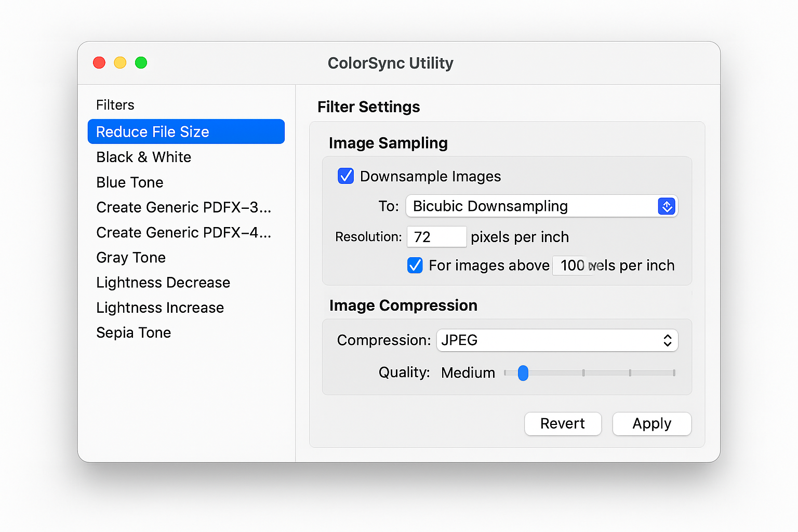
Task: Select the Blue Tone filter
Action: click(x=129, y=182)
